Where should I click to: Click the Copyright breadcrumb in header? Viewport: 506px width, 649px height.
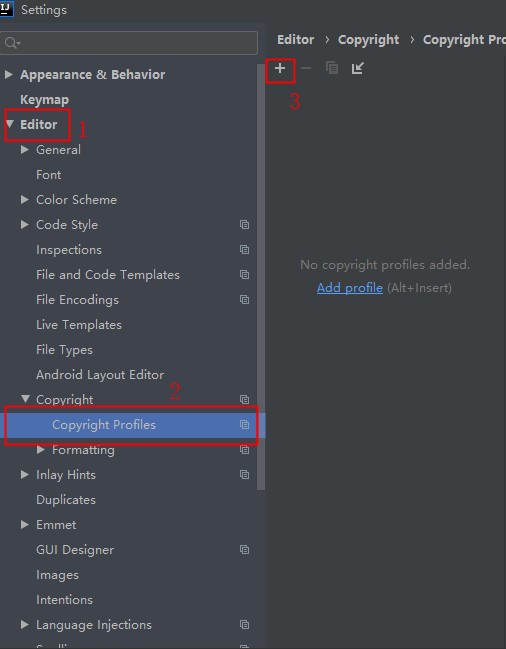click(368, 40)
